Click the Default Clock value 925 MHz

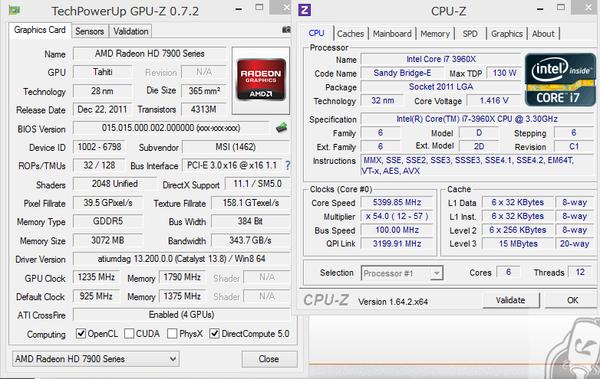coord(96,296)
